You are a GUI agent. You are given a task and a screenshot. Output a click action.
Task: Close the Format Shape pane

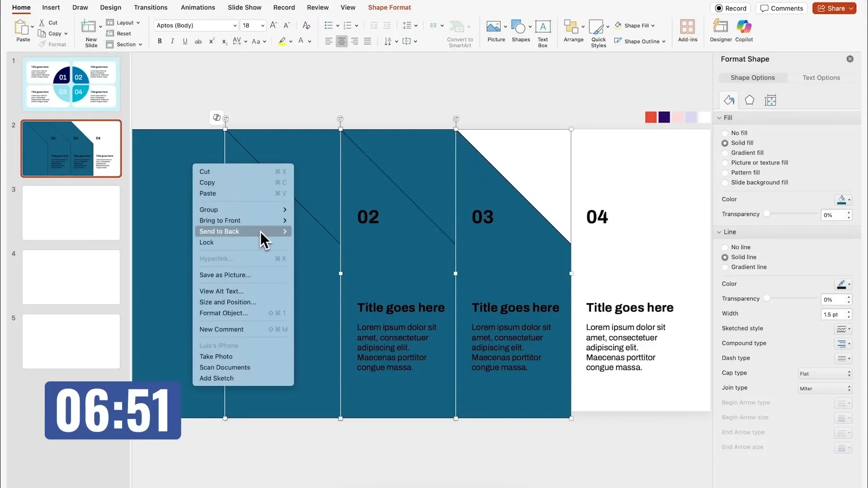[x=850, y=59]
